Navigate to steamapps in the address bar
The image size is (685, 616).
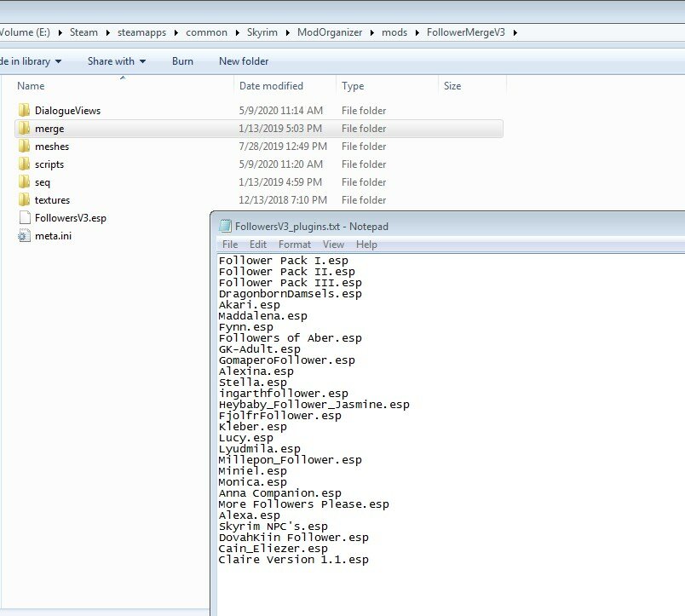(x=142, y=32)
